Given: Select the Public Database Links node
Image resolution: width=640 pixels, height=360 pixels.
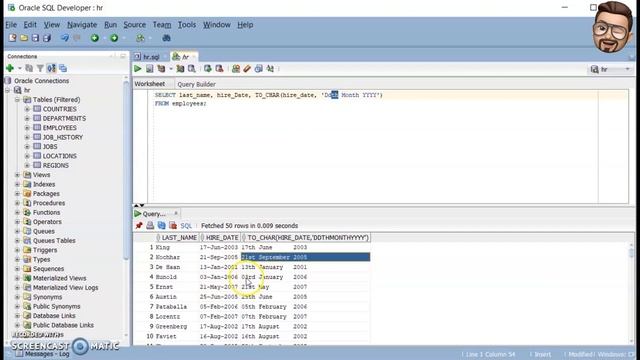Looking at the screenshot, I should coord(63,325).
